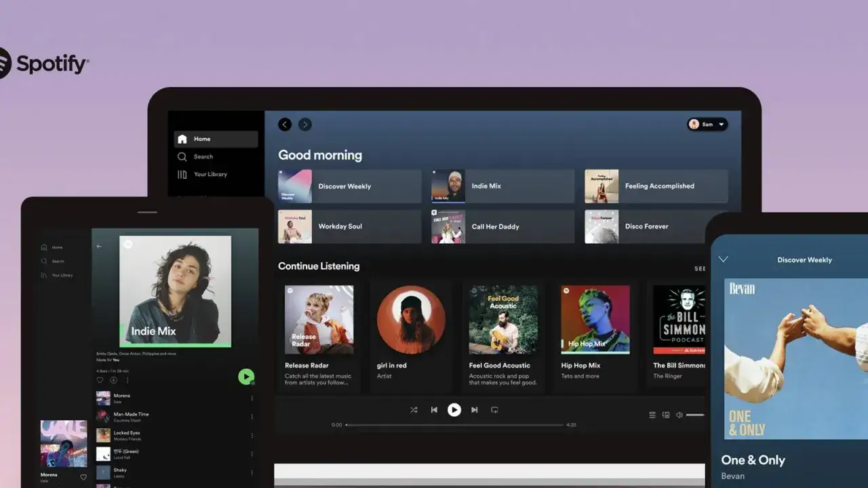Click the white play button on laptop player
The image size is (868, 488).
[454, 410]
